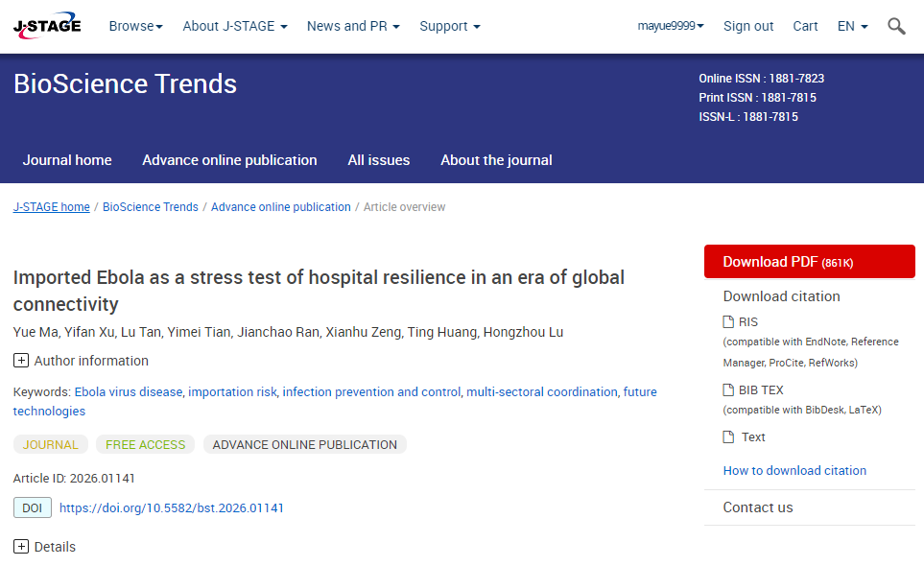Screen dimensions: 924x566
Task: Open About the journal tab
Action: point(496,160)
